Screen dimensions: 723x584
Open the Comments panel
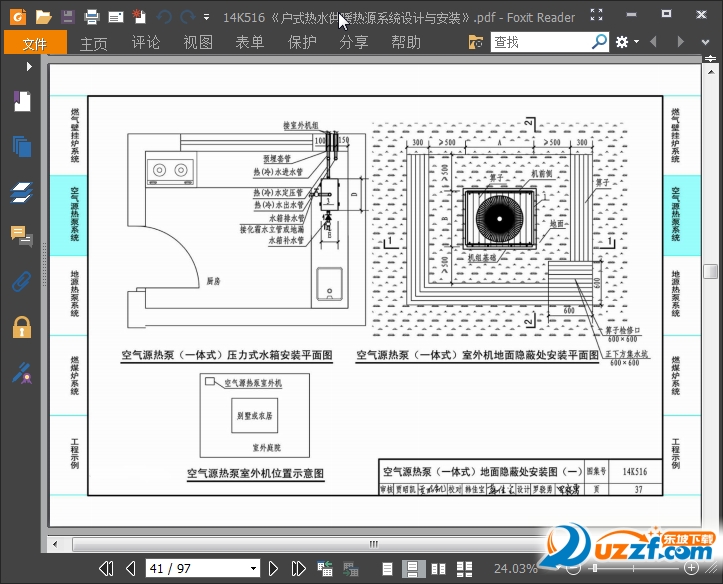pyautogui.click(x=22, y=236)
